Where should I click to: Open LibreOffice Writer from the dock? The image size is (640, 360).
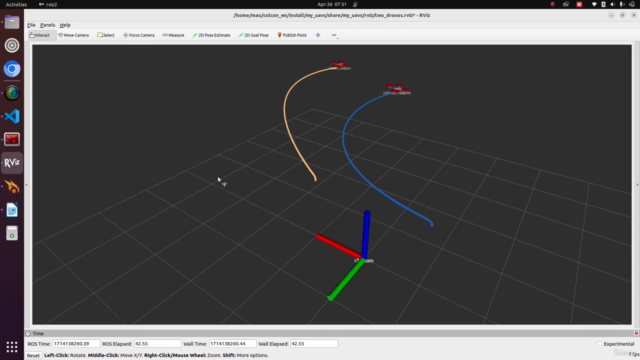12,210
